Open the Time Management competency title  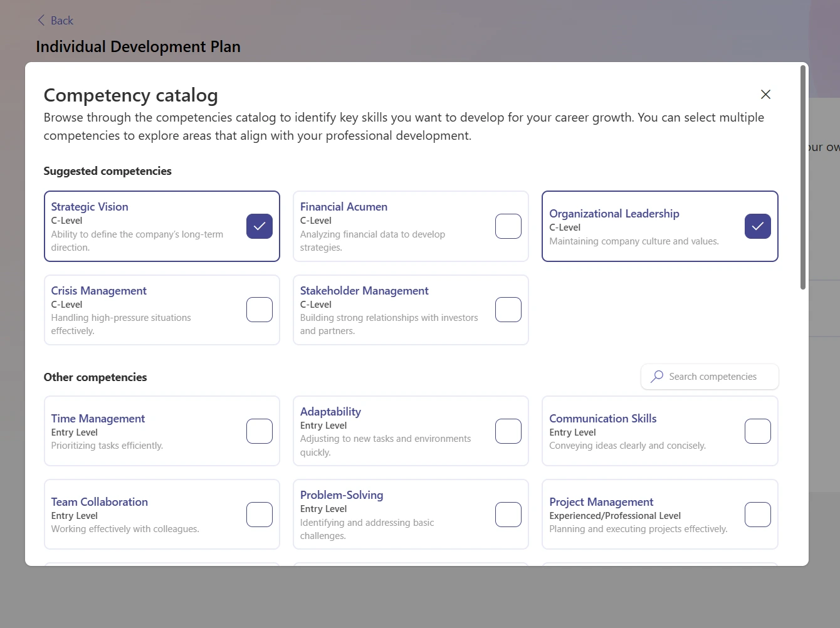point(98,419)
